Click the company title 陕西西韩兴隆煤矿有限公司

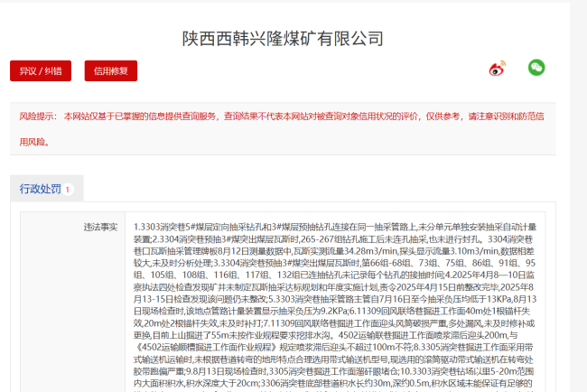coord(283,39)
